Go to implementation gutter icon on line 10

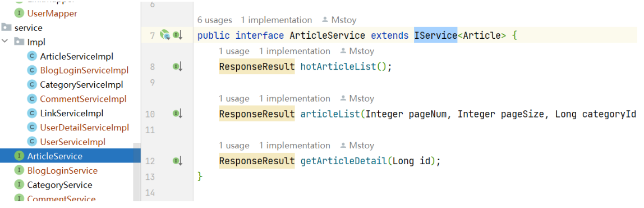pyautogui.click(x=177, y=113)
